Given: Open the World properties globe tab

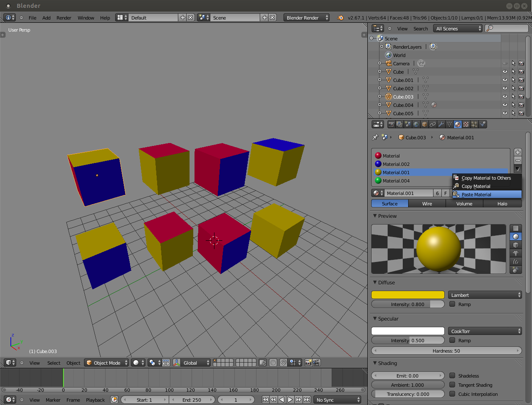Looking at the screenshot, I should click(x=416, y=124).
